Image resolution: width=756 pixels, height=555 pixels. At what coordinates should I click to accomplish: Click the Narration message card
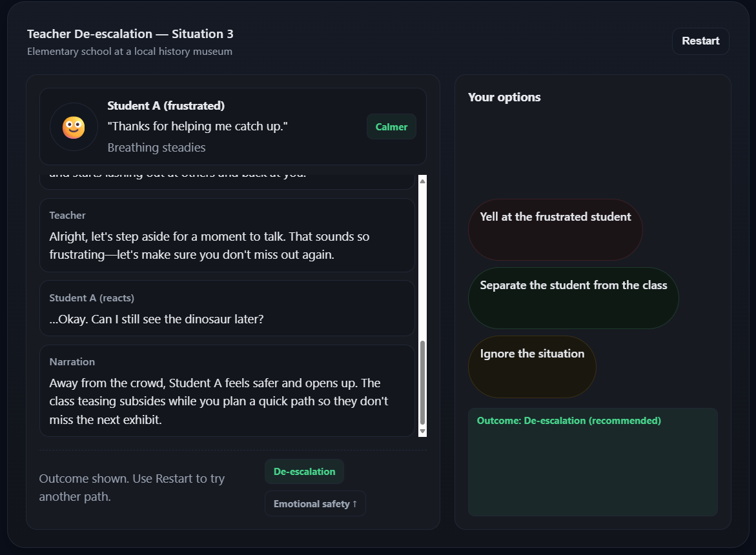[x=227, y=391]
